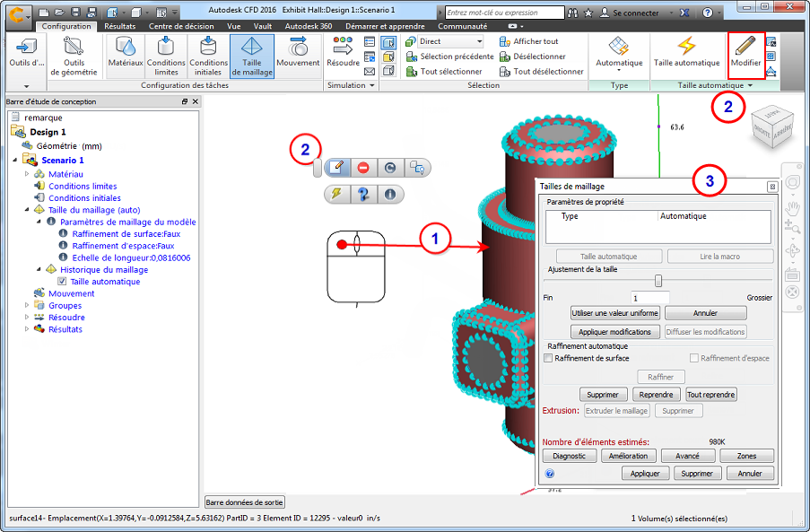Viewport: 810px width, 532px height.
Task: Open the Matériaux task
Action: click(125, 52)
